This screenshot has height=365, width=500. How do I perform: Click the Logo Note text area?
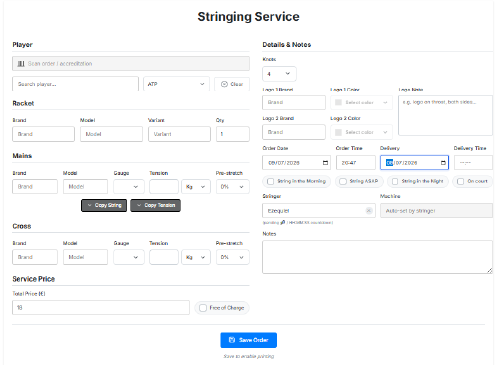(445, 115)
